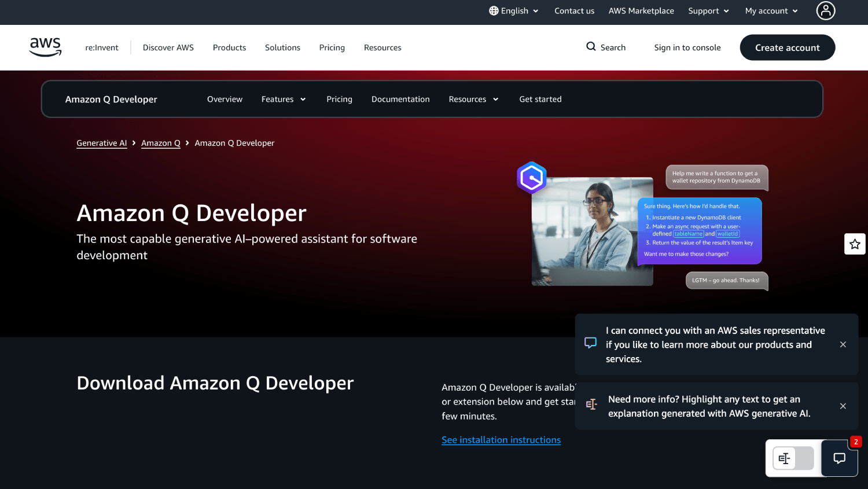
Task: Click the Create account button
Action: pos(788,47)
